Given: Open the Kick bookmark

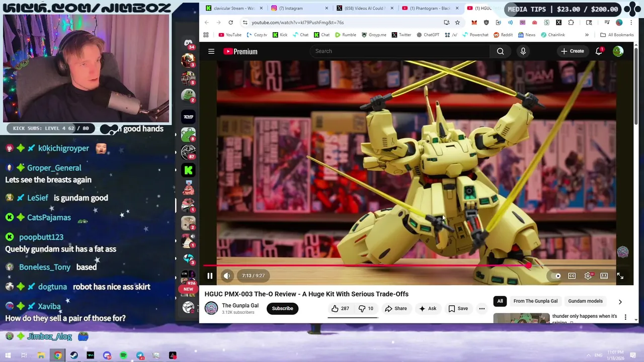Looking at the screenshot, I should point(280,35).
